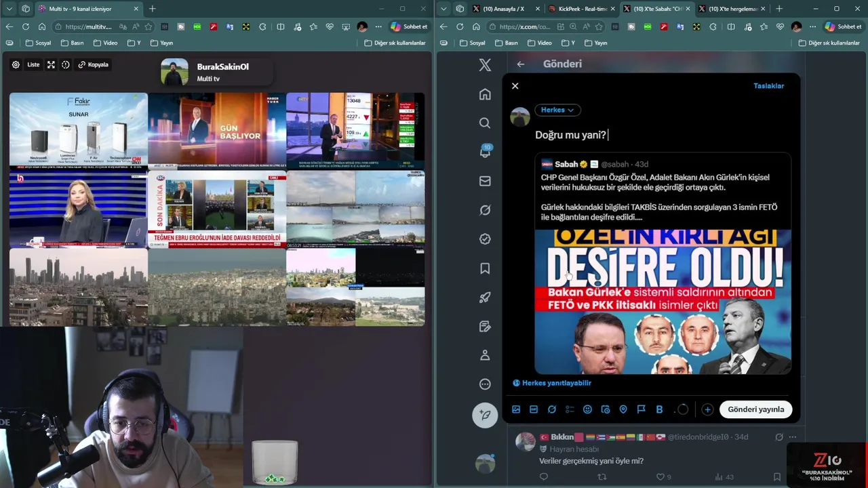Open Taslaklar drafts
This screenshot has height=488, width=868.
click(x=768, y=86)
